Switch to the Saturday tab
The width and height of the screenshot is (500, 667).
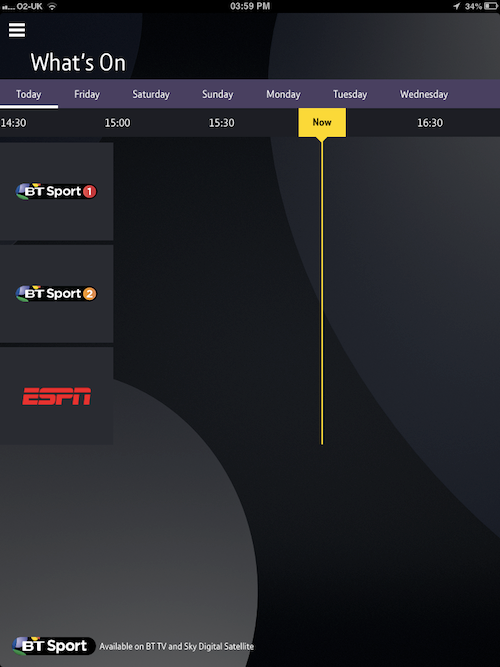coord(151,94)
